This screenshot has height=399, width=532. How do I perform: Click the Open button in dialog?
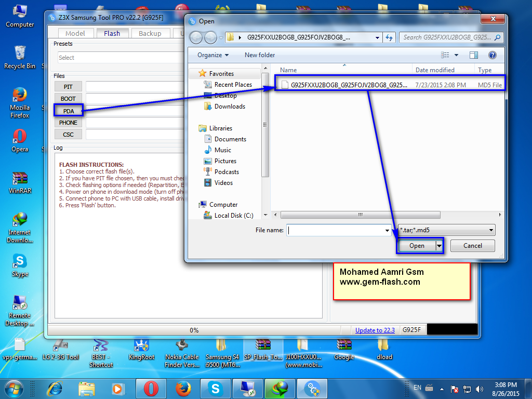click(417, 246)
